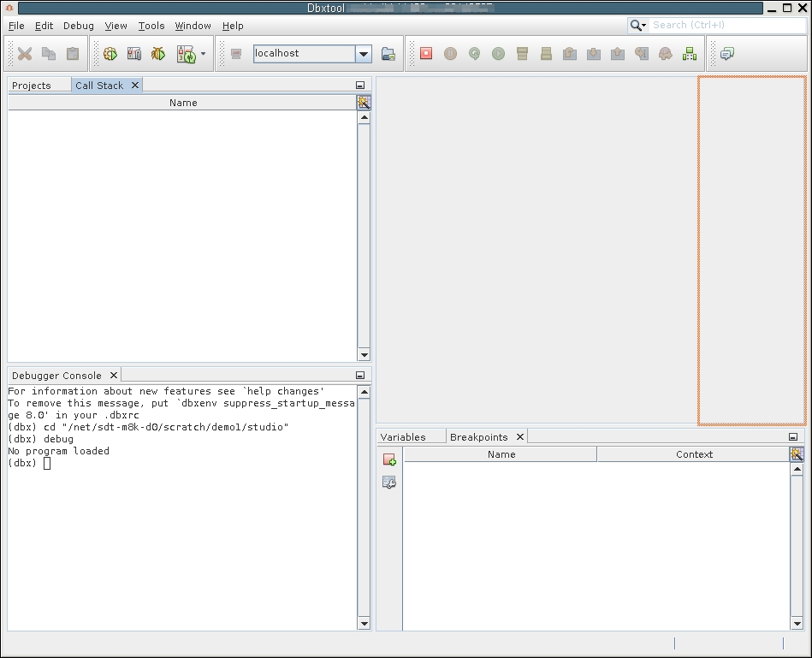Minimize the Breakpoints panel group
This screenshot has height=658, width=812.
pos(793,437)
